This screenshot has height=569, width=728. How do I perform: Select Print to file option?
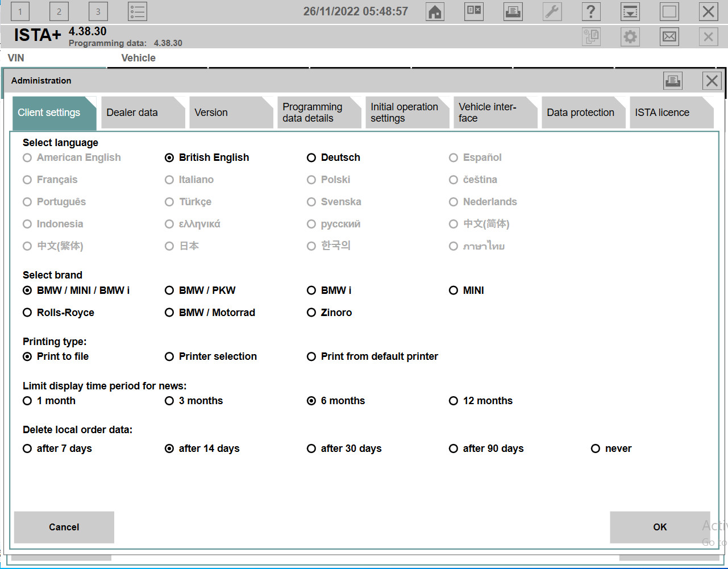[56, 356]
